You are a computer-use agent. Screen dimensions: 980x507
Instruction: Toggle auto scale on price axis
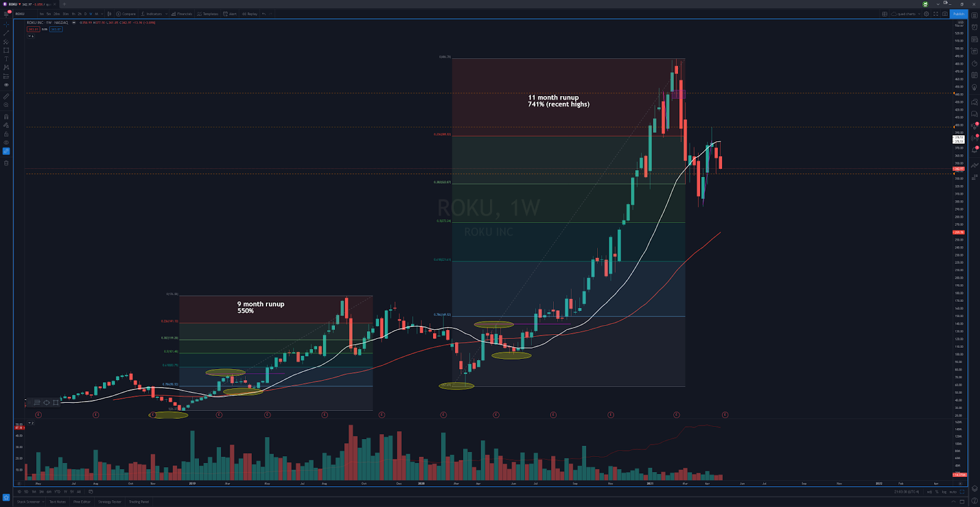coord(953,492)
